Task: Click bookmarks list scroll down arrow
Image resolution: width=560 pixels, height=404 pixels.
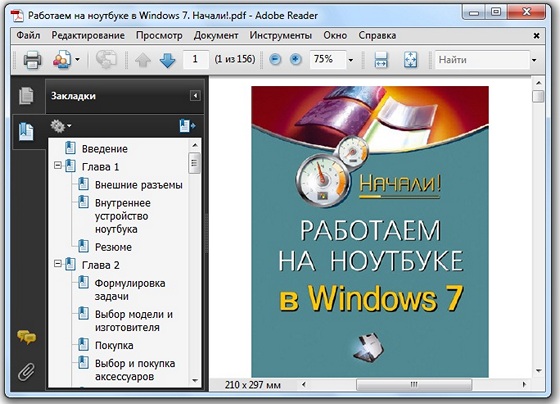Action: pyautogui.click(x=195, y=380)
